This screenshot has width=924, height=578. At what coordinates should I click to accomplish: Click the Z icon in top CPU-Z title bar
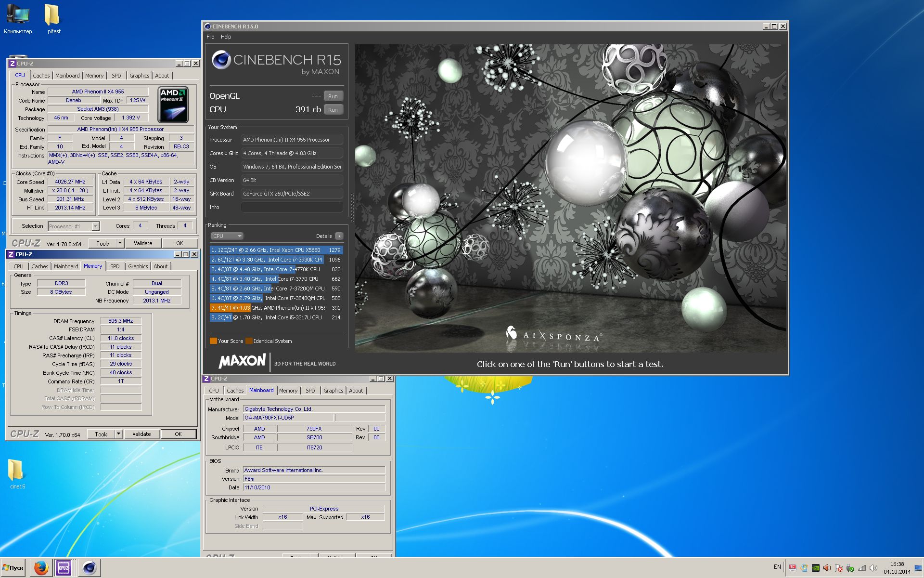tap(13, 64)
